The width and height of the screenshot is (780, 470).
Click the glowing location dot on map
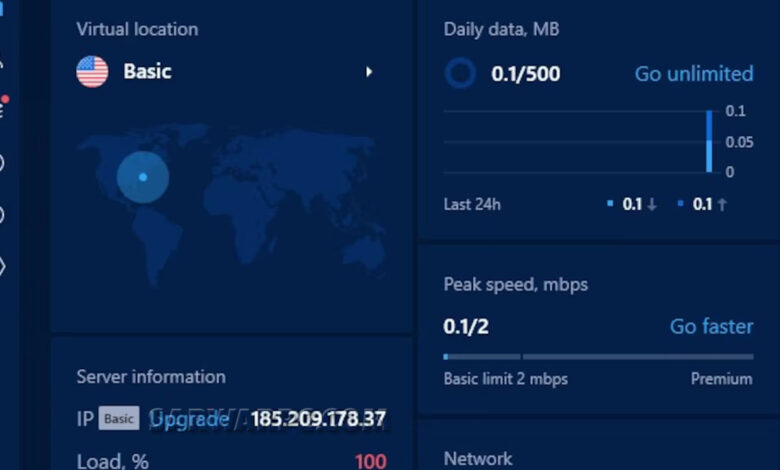coord(143,177)
